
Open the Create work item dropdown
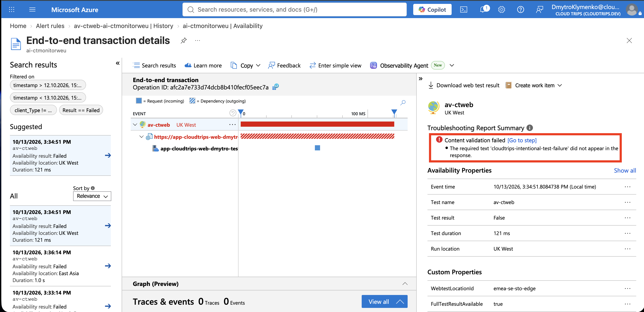point(534,85)
